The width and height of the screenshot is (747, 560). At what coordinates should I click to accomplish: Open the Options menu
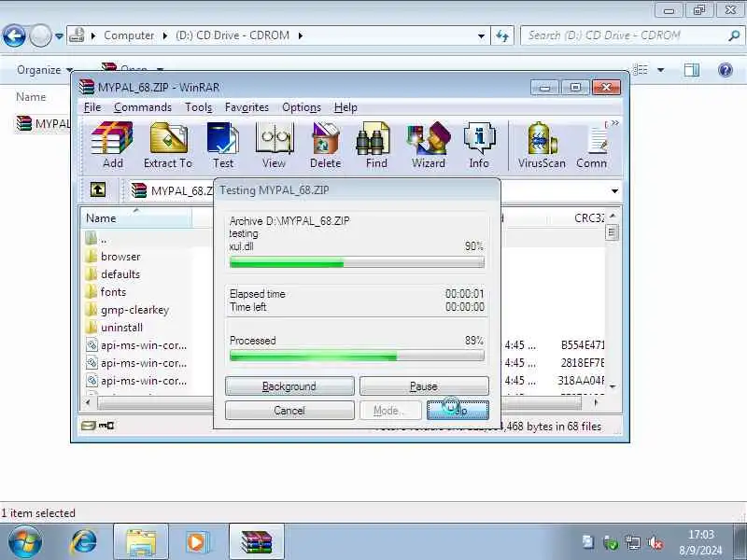302,107
